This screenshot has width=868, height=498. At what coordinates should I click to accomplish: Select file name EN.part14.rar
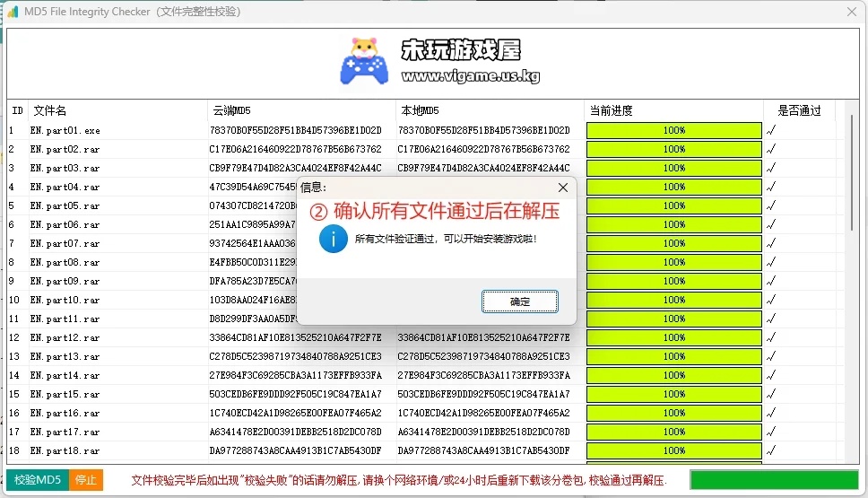pos(65,376)
